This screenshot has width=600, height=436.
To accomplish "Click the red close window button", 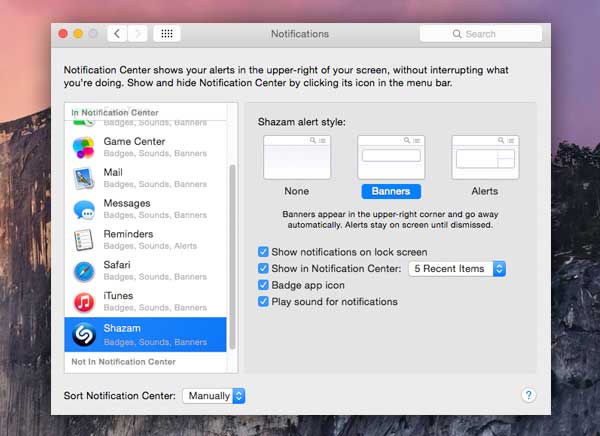I will (x=63, y=34).
